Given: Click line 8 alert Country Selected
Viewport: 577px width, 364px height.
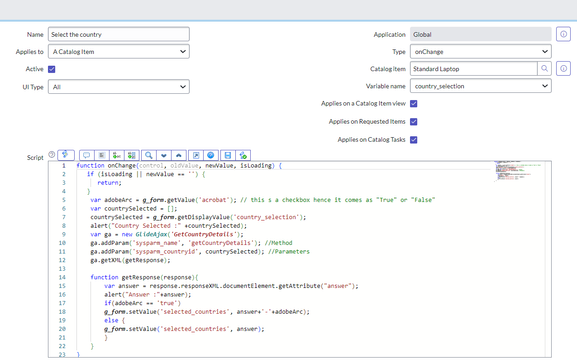Looking at the screenshot, I should [x=169, y=226].
